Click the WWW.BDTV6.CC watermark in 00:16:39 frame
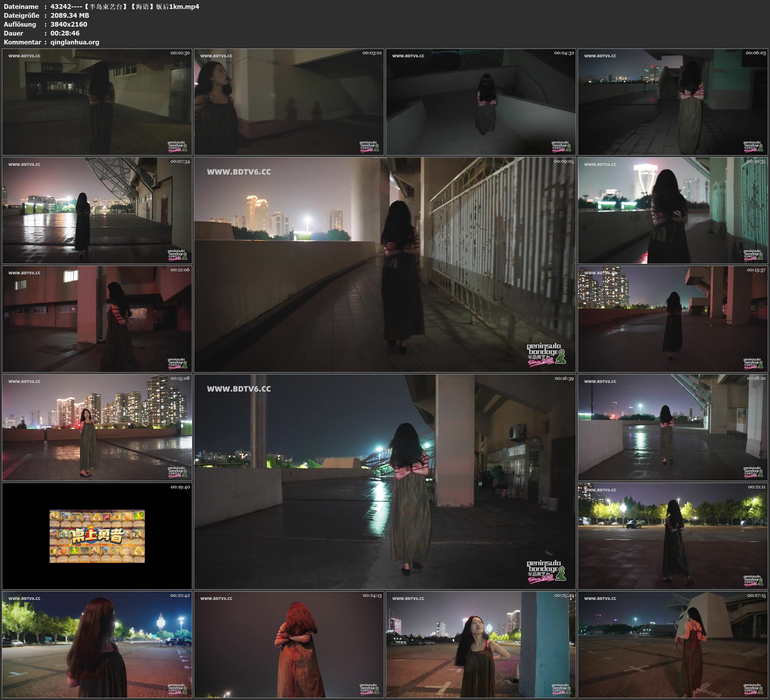The height and width of the screenshot is (700, 770). (x=239, y=389)
